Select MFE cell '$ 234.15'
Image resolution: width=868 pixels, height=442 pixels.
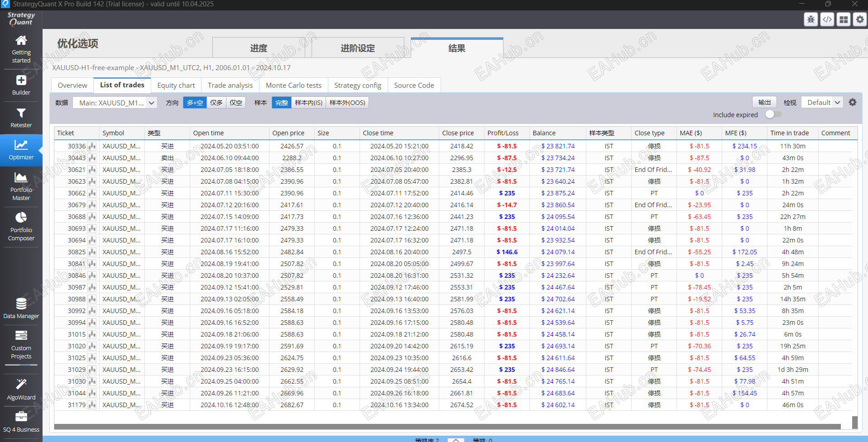[x=744, y=146]
